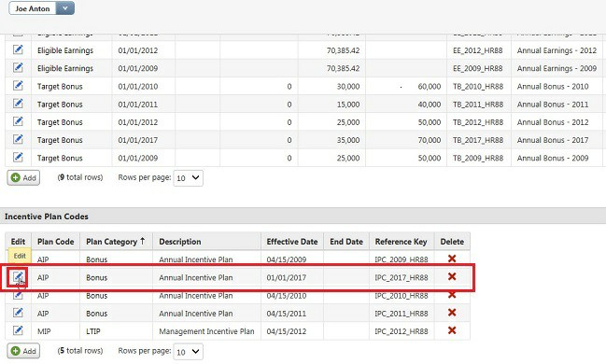
Task: Open Rows per page dropdown beside 5 total rows
Action: [189, 352]
